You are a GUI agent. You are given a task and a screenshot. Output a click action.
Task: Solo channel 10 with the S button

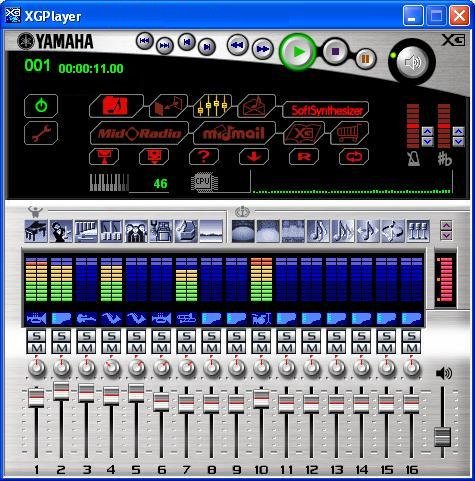click(x=261, y=336)
